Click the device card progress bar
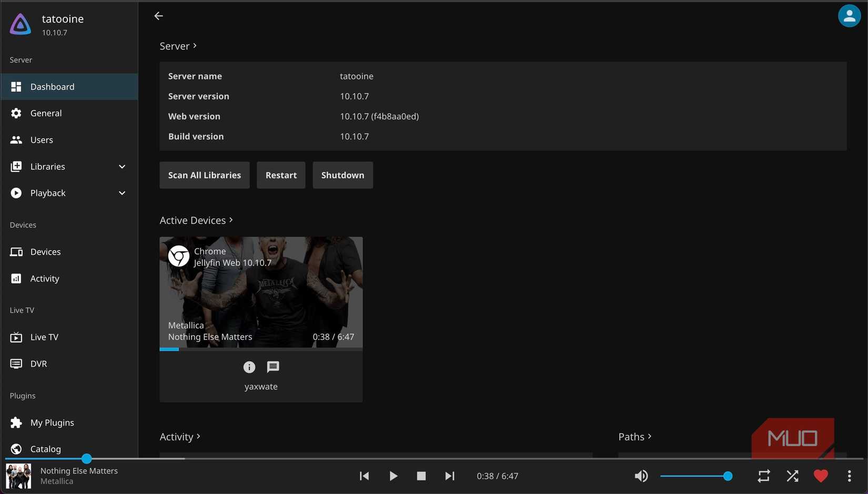 (x=261, y=349)
